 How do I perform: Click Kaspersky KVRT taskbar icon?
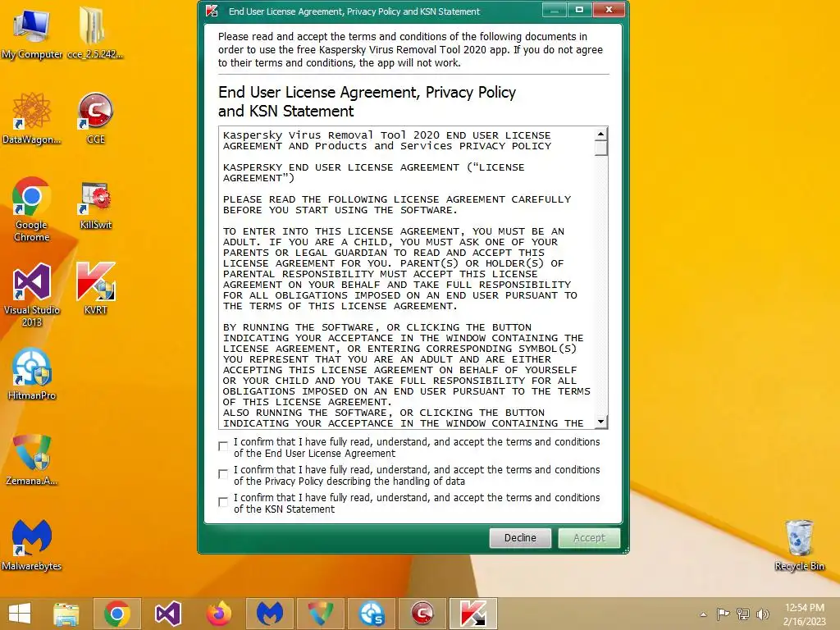(x=473, y=614)
